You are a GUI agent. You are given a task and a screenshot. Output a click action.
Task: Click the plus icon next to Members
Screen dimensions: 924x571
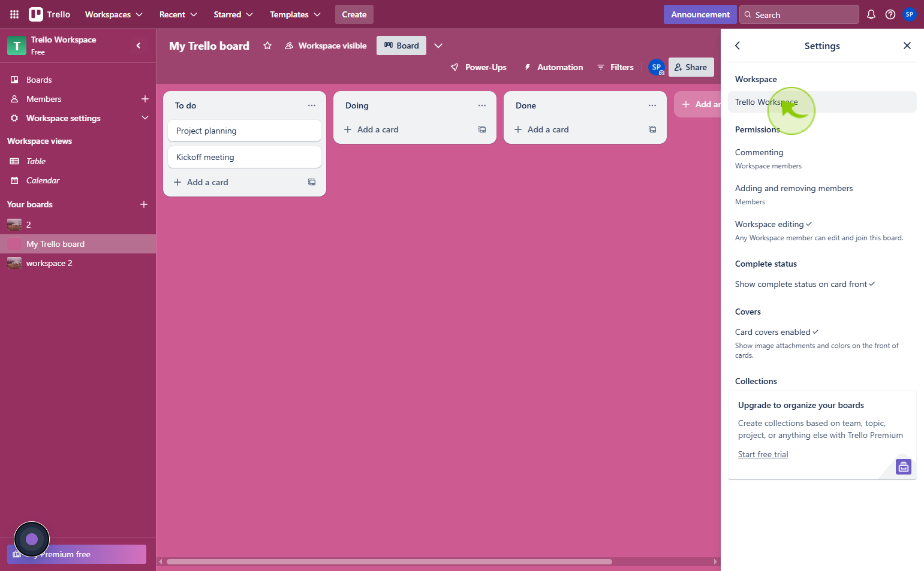[x=145, y=99]
